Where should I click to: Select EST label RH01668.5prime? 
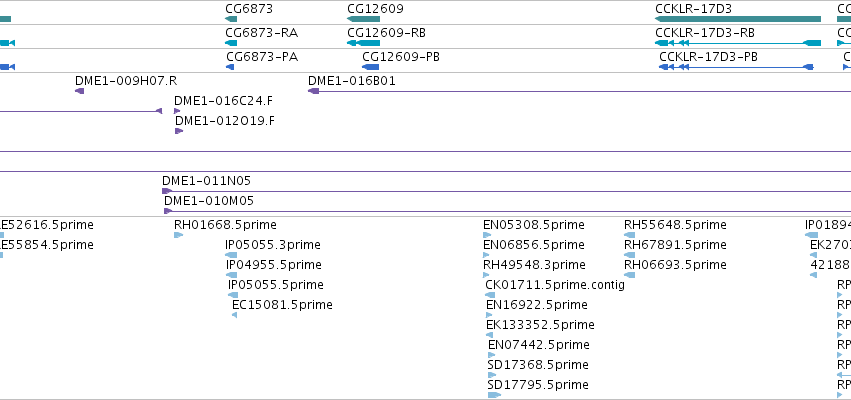tap(225, 225)
